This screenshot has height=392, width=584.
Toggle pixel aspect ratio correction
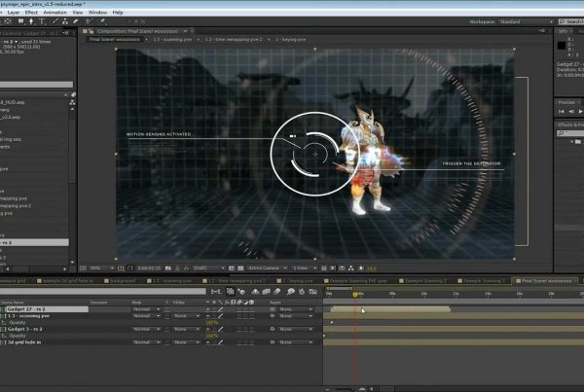click(324, 268)
